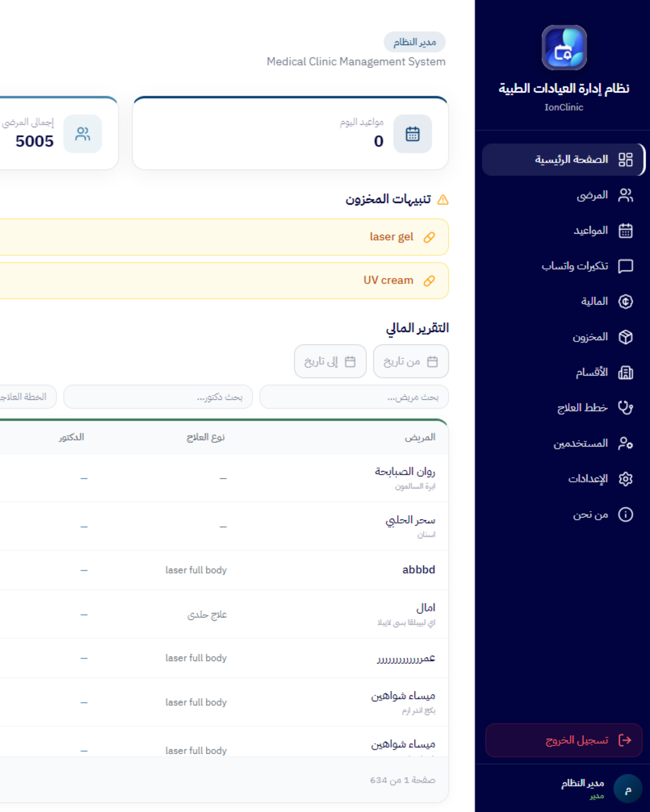
Task: Click the بحث مريض search field
Action: click(354, 397)
